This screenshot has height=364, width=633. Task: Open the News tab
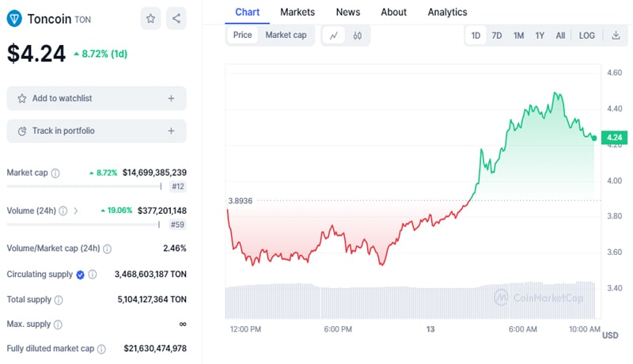point(348,12)
